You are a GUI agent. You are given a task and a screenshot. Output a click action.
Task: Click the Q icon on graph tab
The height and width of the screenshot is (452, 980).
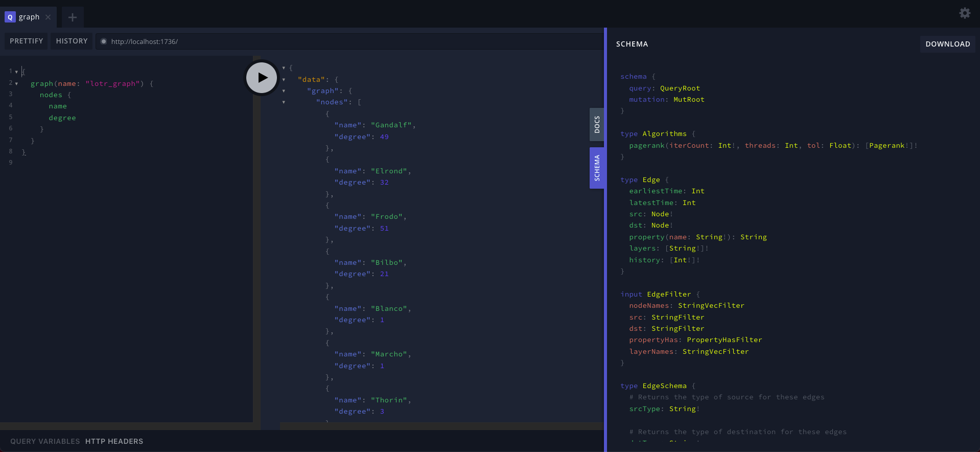point(10,17)
